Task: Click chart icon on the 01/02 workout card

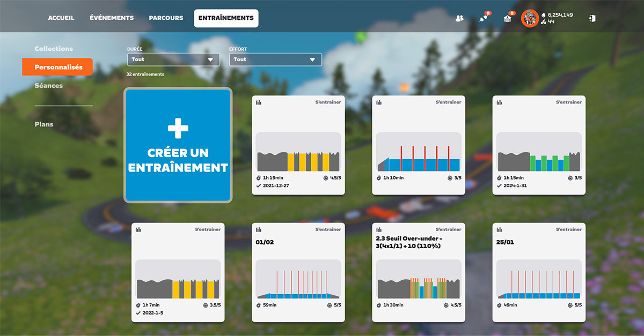Action: pyautogui.click(x=259, y=229)
